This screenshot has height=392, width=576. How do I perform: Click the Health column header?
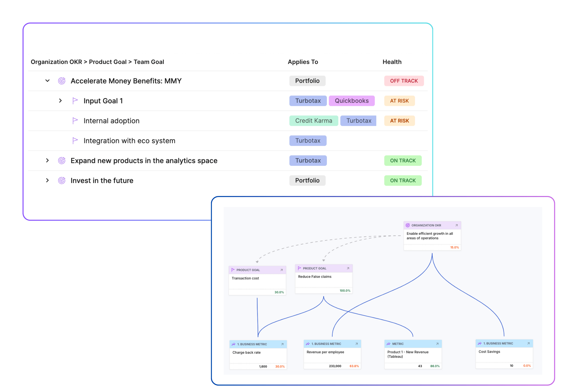(x=392, y=62)
